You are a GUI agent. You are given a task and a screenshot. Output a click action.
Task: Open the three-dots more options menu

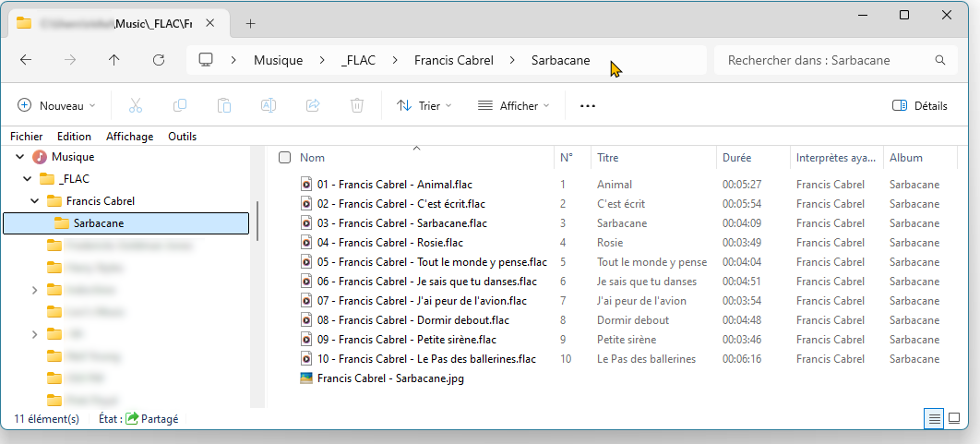(588, 105)
